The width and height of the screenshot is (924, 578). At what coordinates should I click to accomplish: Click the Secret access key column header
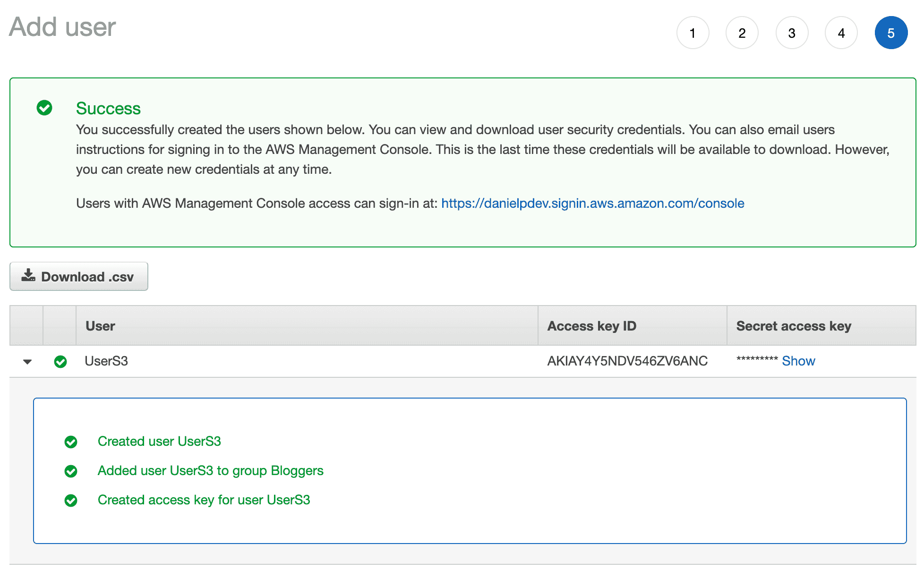821,326
